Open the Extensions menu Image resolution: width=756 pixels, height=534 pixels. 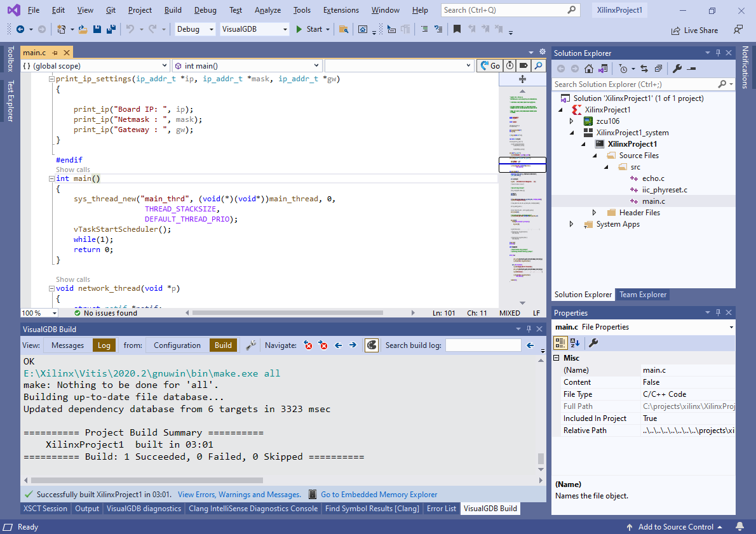[341, 10]
